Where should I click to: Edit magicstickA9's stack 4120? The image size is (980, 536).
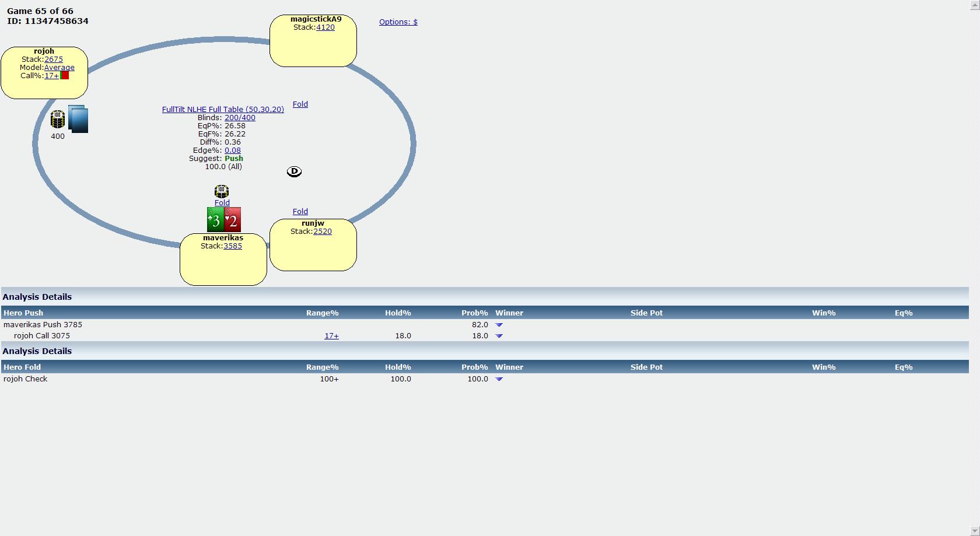coord(325,27)
